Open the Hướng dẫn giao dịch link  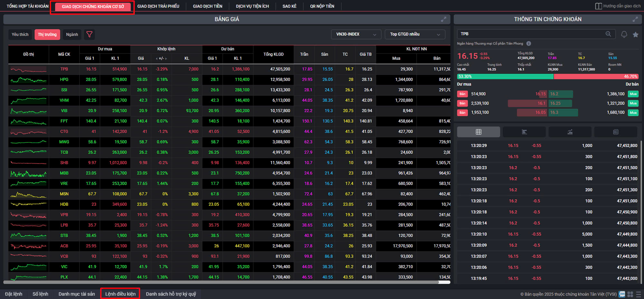point(618,6)
